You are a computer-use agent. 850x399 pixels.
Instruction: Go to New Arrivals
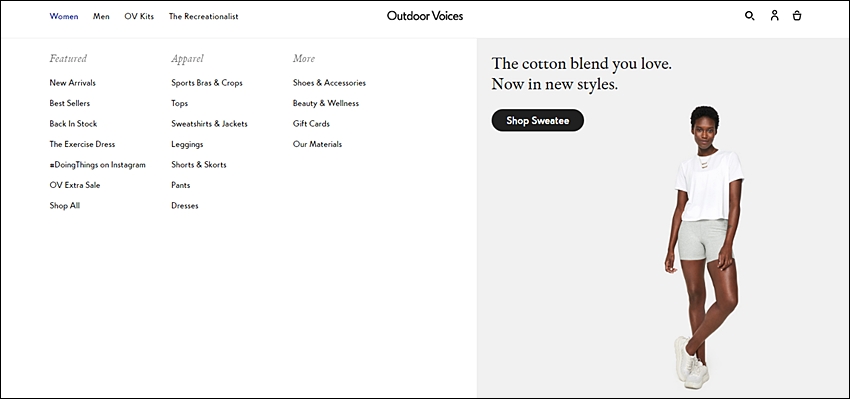pos(73,83)
